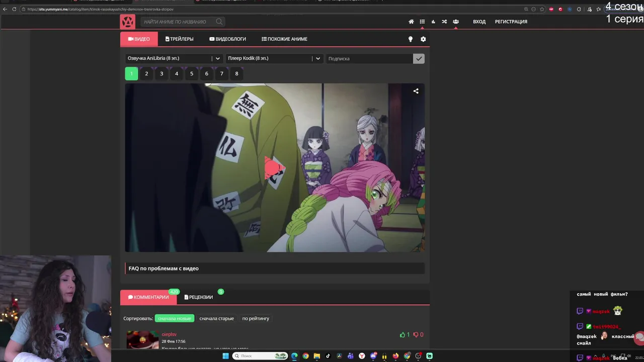Select episode 3 button

click(162, 73)
